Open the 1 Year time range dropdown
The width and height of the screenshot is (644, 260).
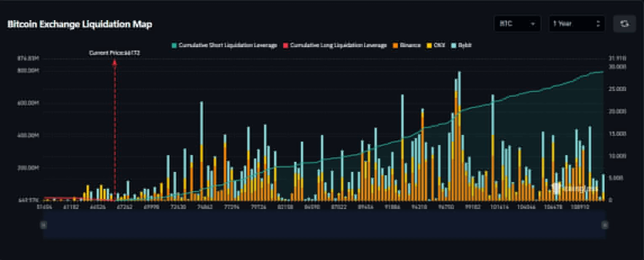[x=577, y=24]
